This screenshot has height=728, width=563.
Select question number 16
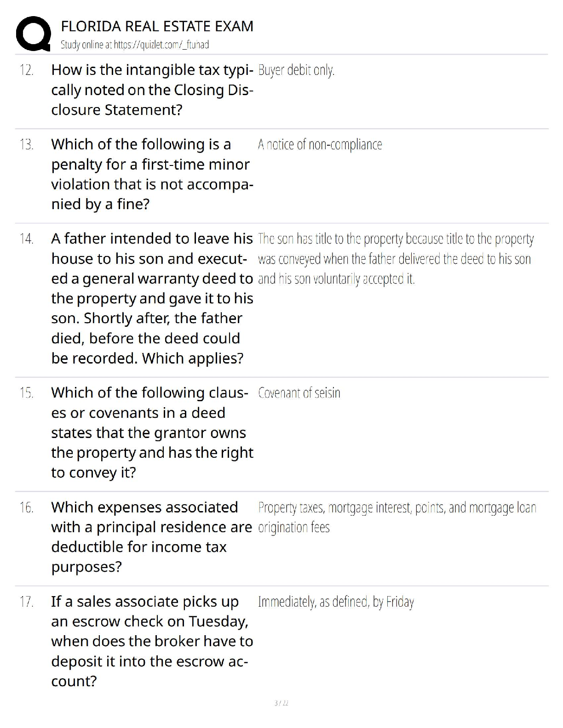coord(26,507)
